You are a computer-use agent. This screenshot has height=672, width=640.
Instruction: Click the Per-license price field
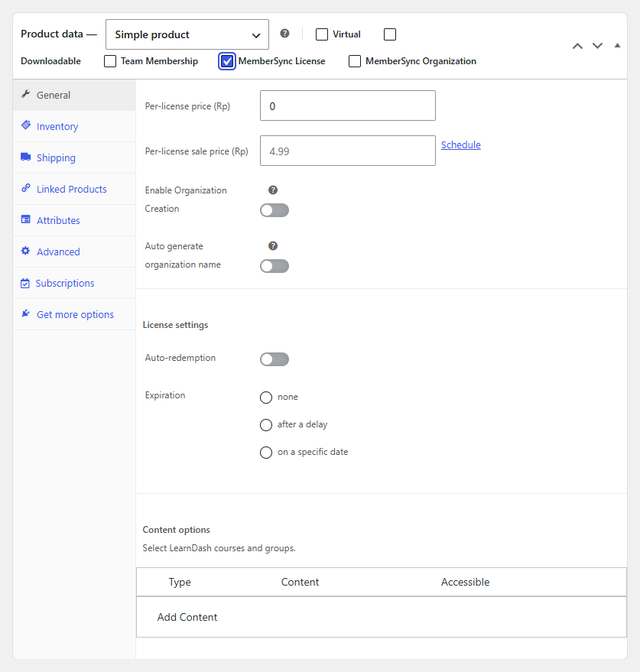pyautogui.click(x=348, y=106)
